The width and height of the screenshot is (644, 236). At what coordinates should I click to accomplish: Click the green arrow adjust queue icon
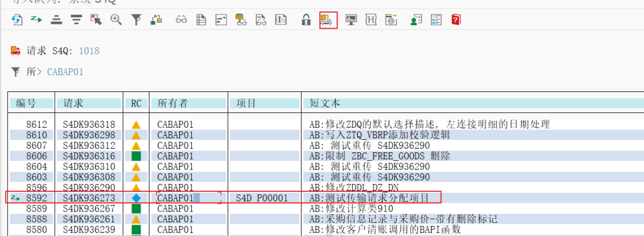(x=36, y=19)
